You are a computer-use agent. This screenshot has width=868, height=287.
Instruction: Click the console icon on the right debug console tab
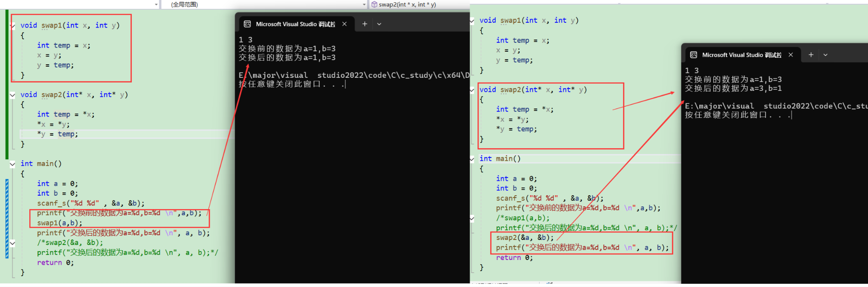click(693, 55)
